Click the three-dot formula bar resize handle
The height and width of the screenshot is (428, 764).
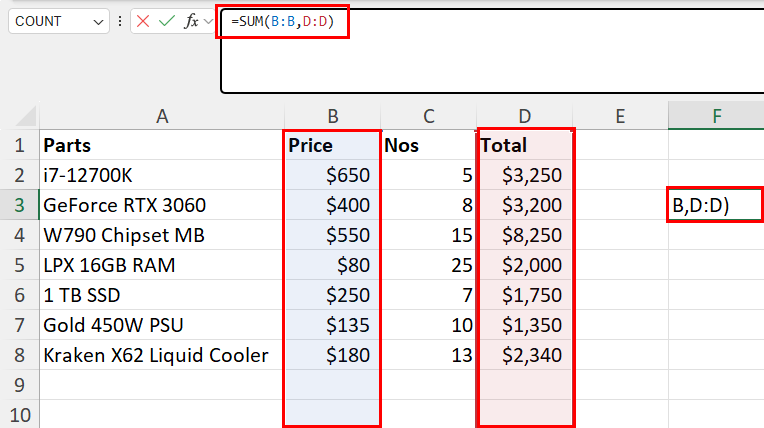[x=120, y=21]
